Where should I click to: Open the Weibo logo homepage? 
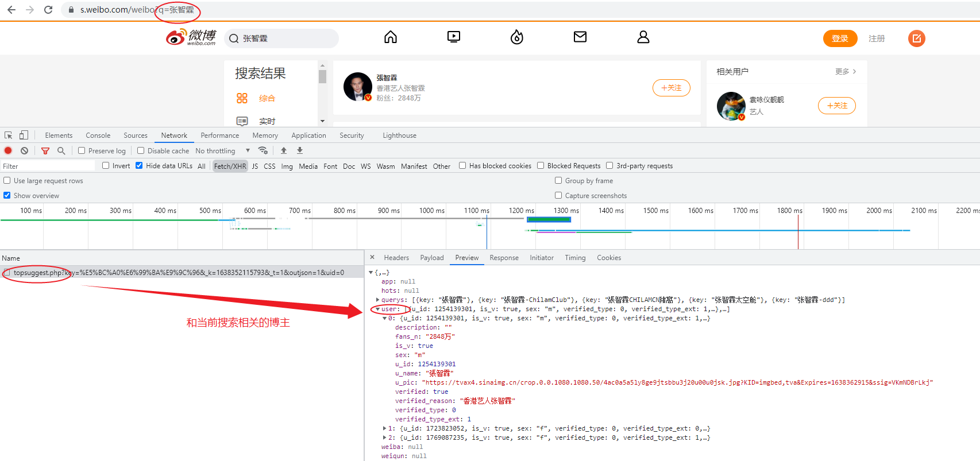click(x=191, y=37)
